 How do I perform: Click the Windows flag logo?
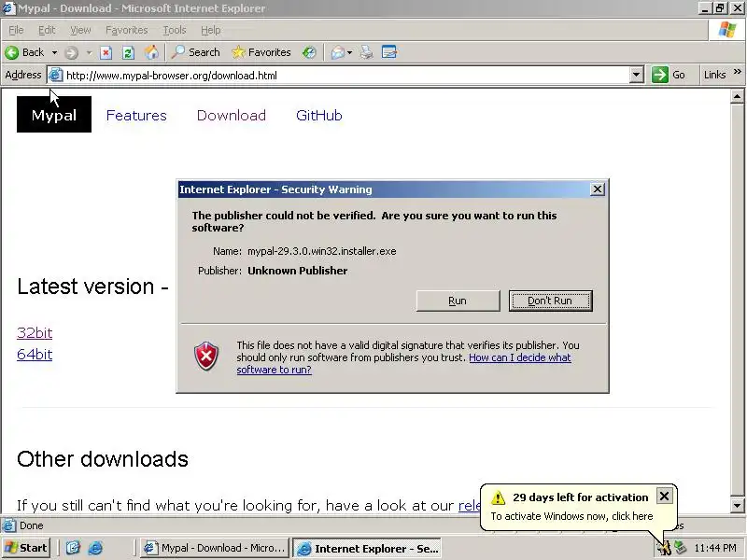[x=727, y=30]
